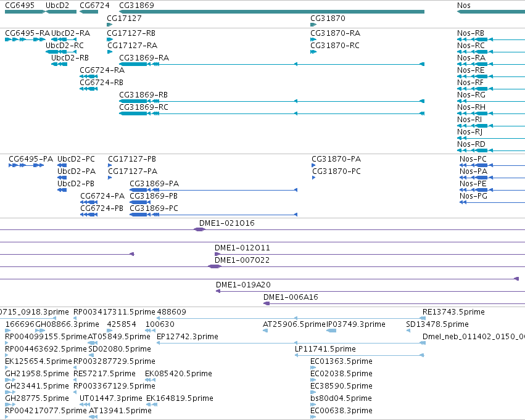Screen dimensions: 525x420
Task: Click the long CG31869 gene bar
Action: 271,12
